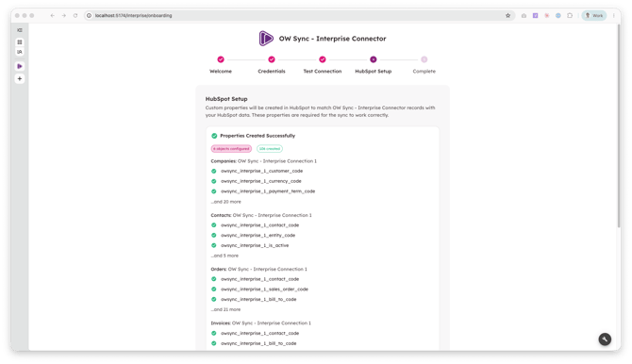Click the browser back arrow

(53, 15)
